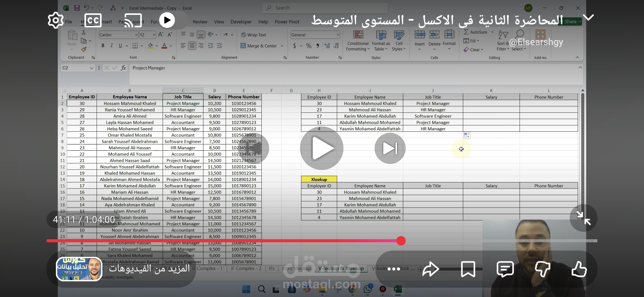This screenshot has height=297, width=644.
Task: Open Conditional Formatting dropdown
Action: click(x=358, y=41)
